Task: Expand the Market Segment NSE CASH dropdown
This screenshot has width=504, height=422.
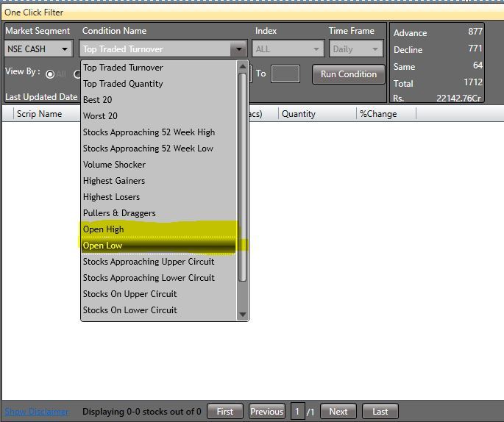Action: [38, 49]
